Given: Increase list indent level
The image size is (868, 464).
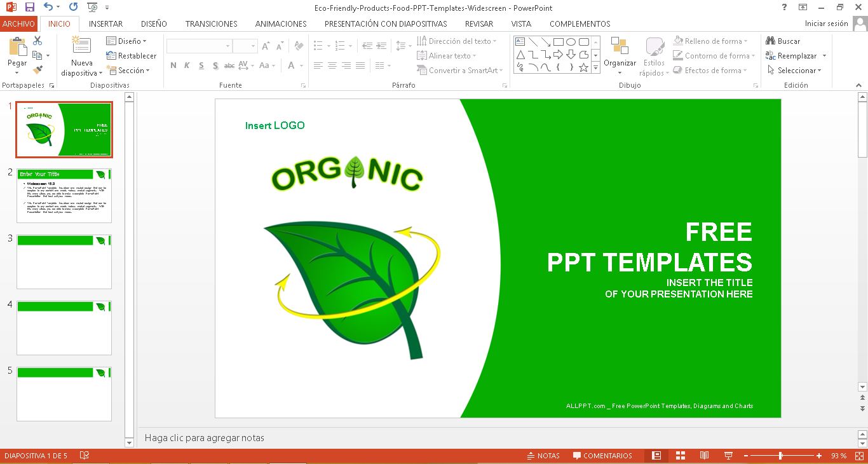Looking at the screenshot, I should [x=381, y=46].
